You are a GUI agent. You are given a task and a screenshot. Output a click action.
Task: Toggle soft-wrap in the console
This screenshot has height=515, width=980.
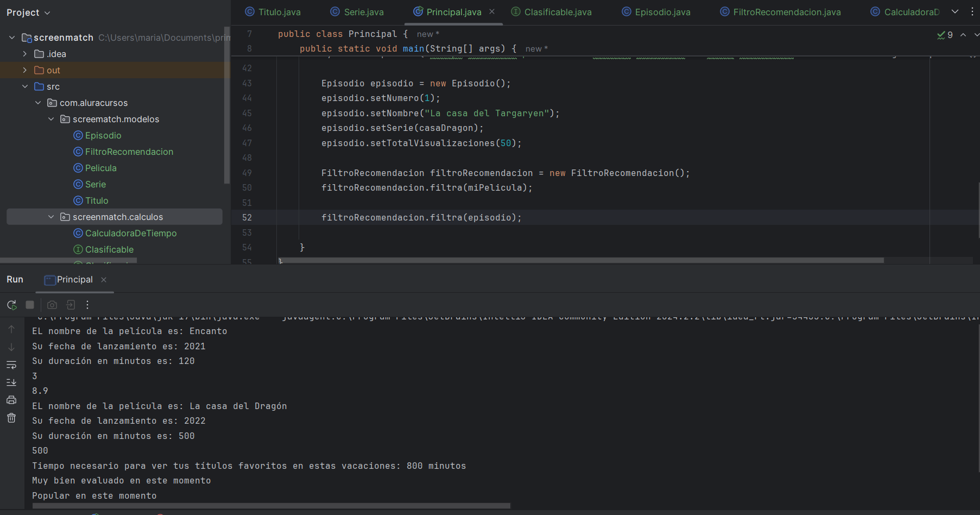(x=11, y=365)
